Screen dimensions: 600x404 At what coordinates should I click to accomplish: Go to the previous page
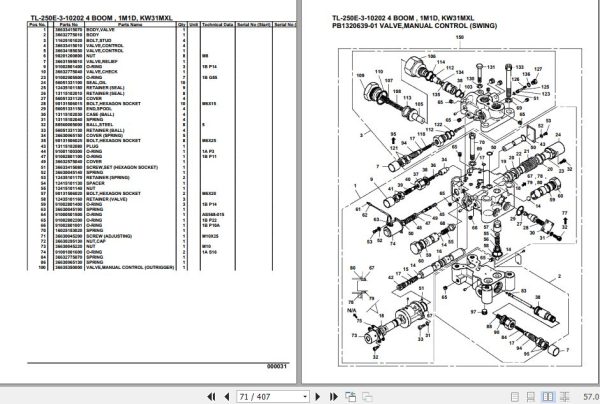pyautogui.click(x=227, y=397)
